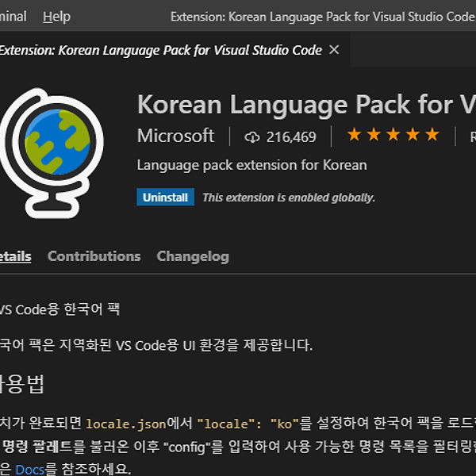Click the window title bar text
Viewport: 476px width, 476px height.
[323, 17]
